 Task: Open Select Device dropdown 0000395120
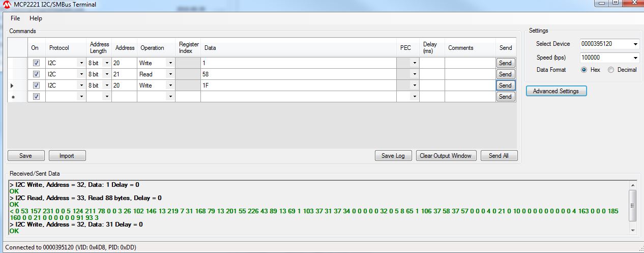(x=635, y=44)
